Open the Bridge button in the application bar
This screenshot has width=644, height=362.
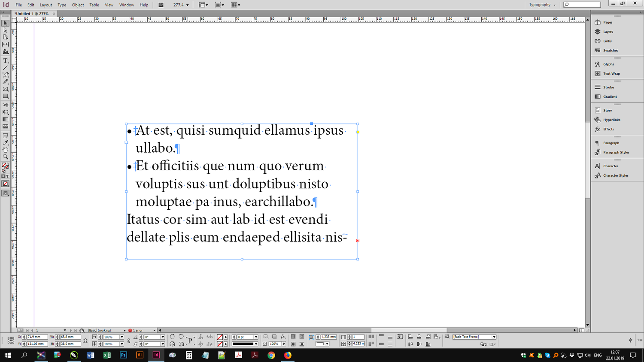pos(161,5)
